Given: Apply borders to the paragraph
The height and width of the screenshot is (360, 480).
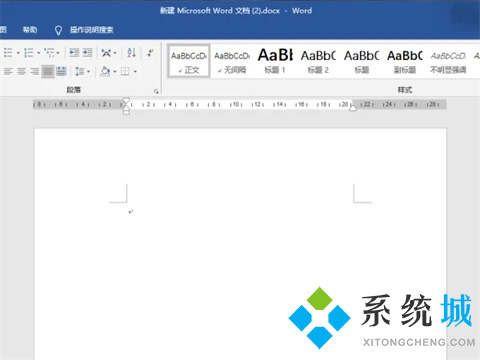Looking at the screenshot, I should 125,71.
